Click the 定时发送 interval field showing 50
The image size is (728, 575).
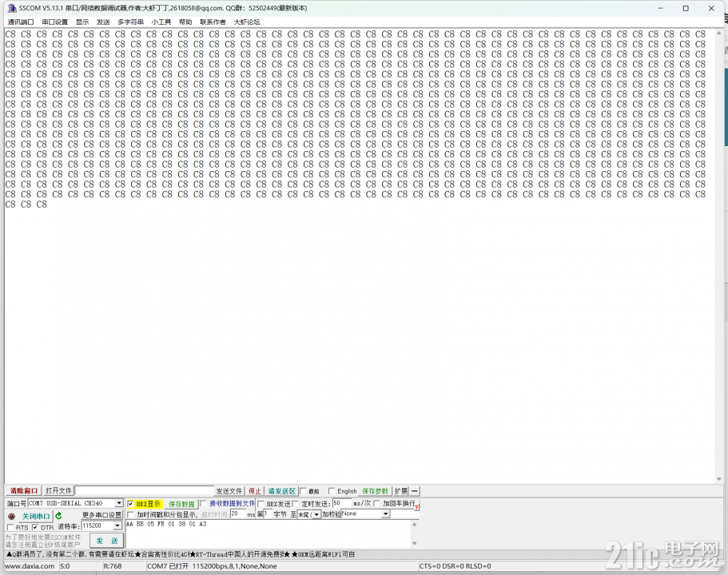pos(341,504)
